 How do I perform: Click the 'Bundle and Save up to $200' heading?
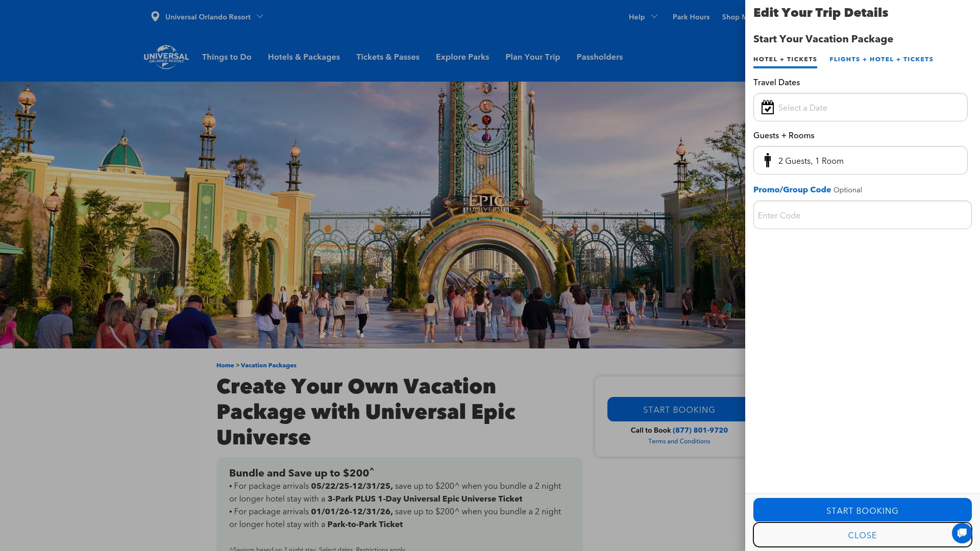tap(302, 472)
